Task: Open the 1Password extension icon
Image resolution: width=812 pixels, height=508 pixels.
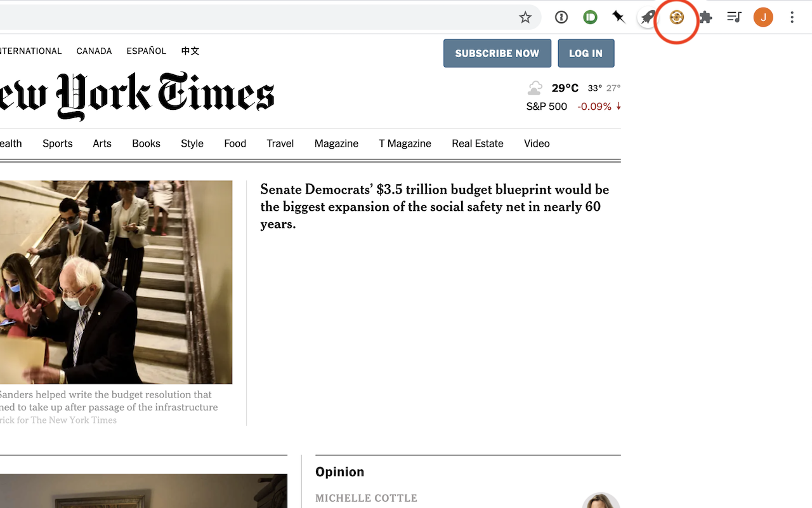Action: tap(561, 18)
